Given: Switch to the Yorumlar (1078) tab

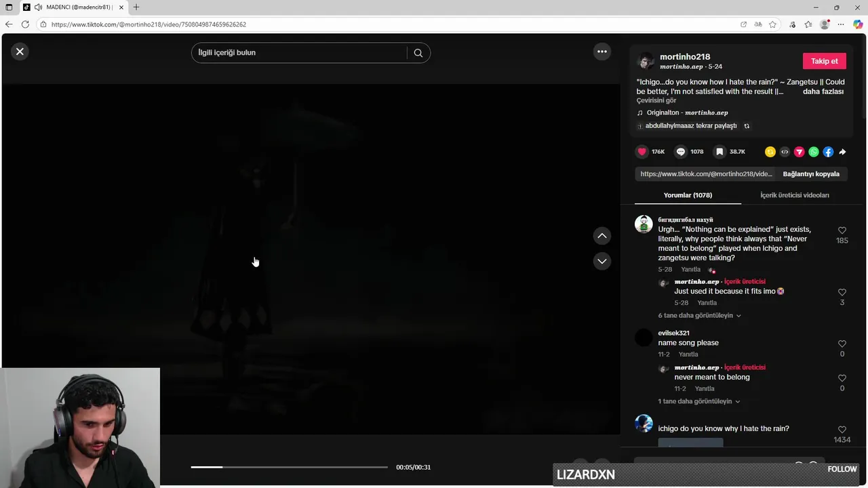Looking at the screenshot, I should pos(688,195).
